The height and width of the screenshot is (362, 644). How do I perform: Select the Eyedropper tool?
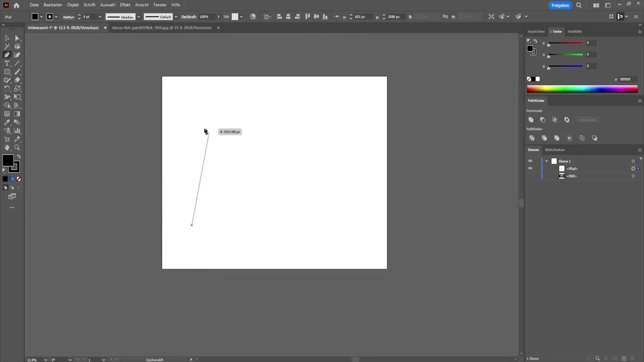[x=7, y=122]
